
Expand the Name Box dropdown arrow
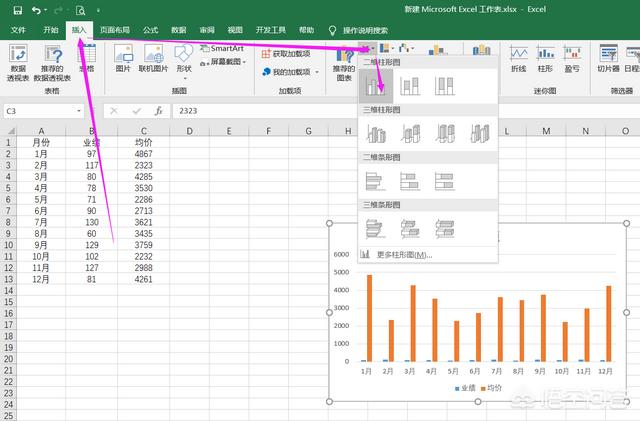[79, 111]
